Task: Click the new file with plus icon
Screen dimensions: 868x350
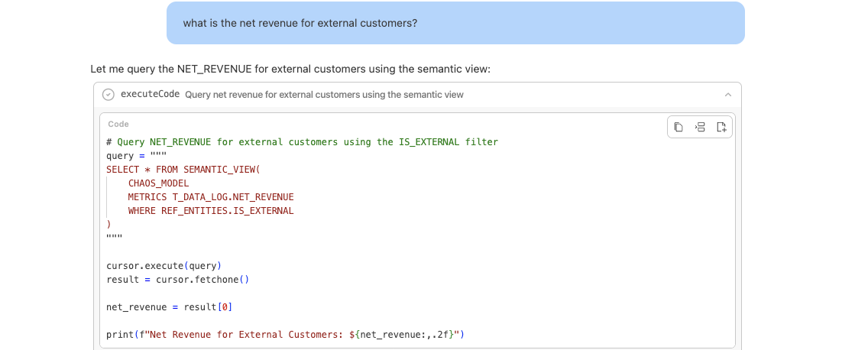Action: point(721,127)
